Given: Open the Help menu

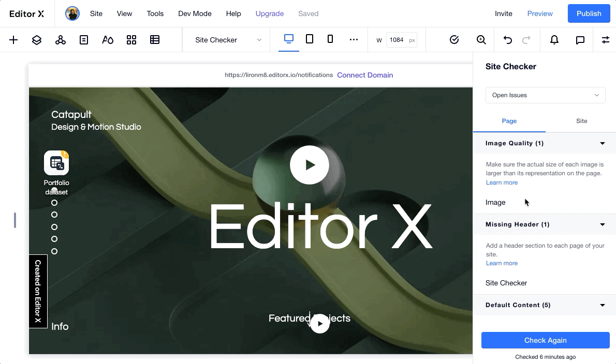Looking at the screenshot, I should [233, 13].
